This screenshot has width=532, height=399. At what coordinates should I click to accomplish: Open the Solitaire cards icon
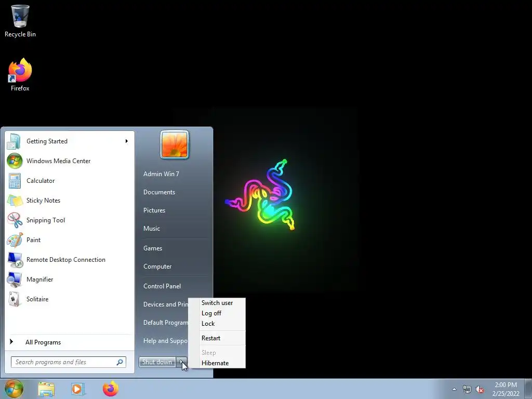pyautogui.click(x=15, y=299)
